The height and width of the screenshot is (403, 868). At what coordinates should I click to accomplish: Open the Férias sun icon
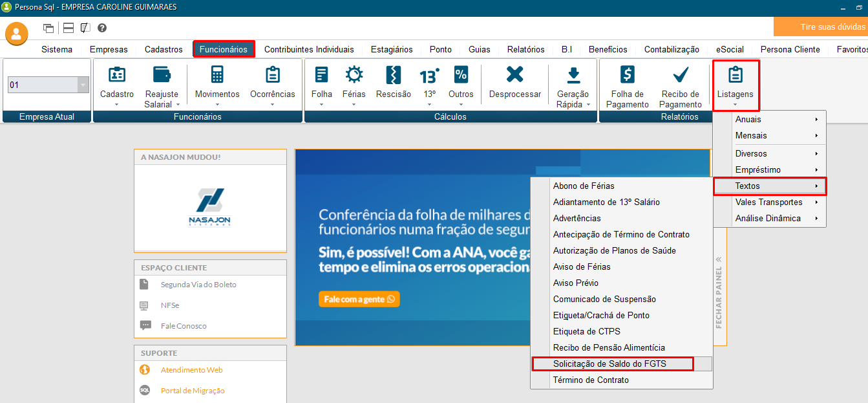354,74
